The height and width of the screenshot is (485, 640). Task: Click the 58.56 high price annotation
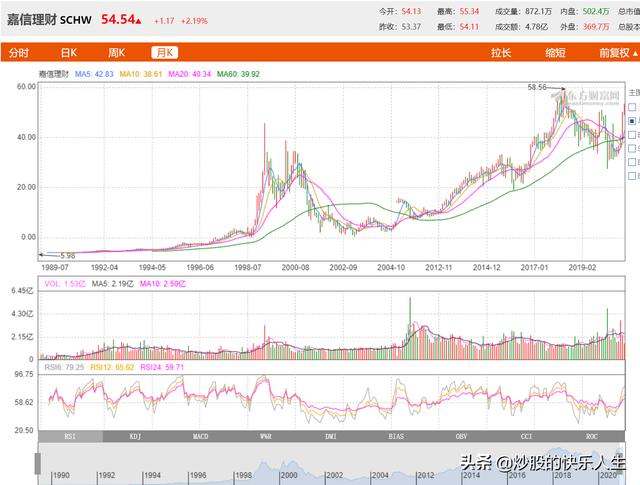[x=537, y=87]
